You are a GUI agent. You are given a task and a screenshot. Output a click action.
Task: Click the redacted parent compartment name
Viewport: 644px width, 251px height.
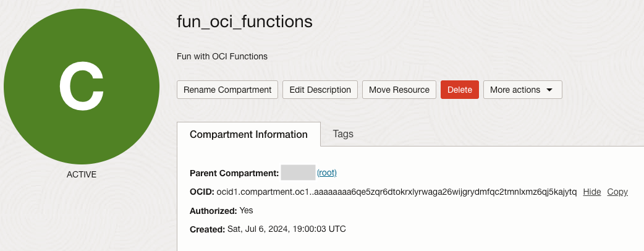(298, 172)
